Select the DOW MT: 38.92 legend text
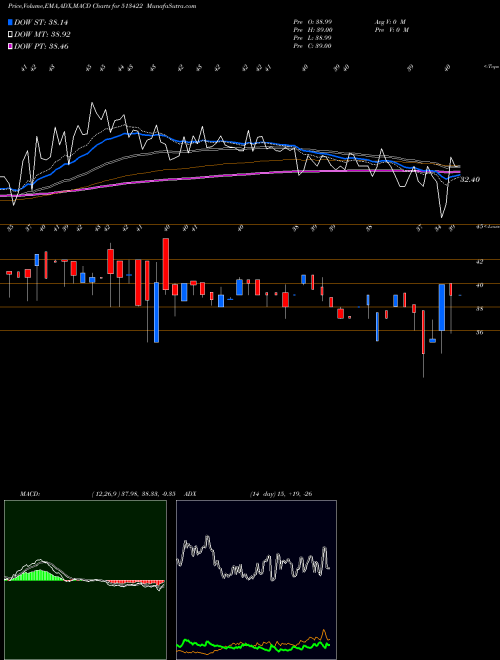This screenshot has height=660, width=500. point(43,35)
